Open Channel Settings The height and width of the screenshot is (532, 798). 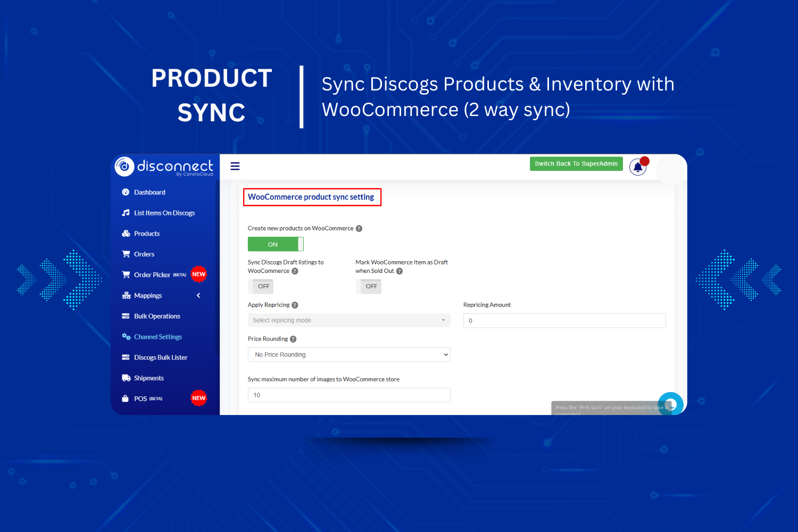(157, 336)
